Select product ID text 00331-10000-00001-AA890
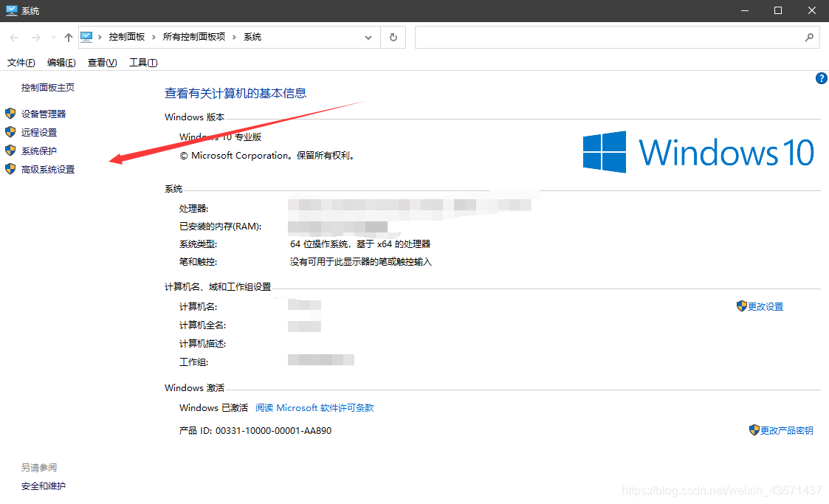The image size is (829, 504). coord(273,431)
